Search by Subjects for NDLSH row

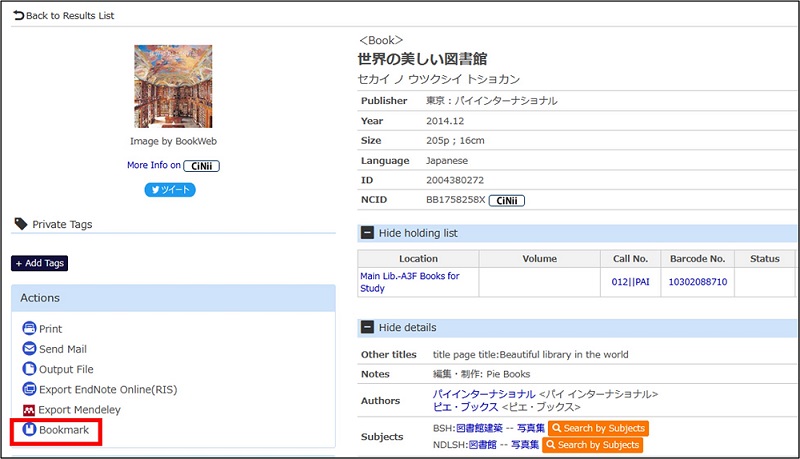click(592, 445)
